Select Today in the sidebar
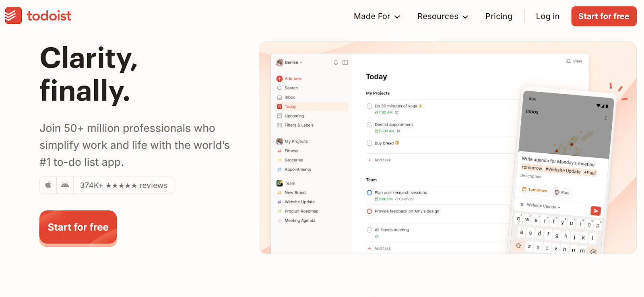 (312, 107)
